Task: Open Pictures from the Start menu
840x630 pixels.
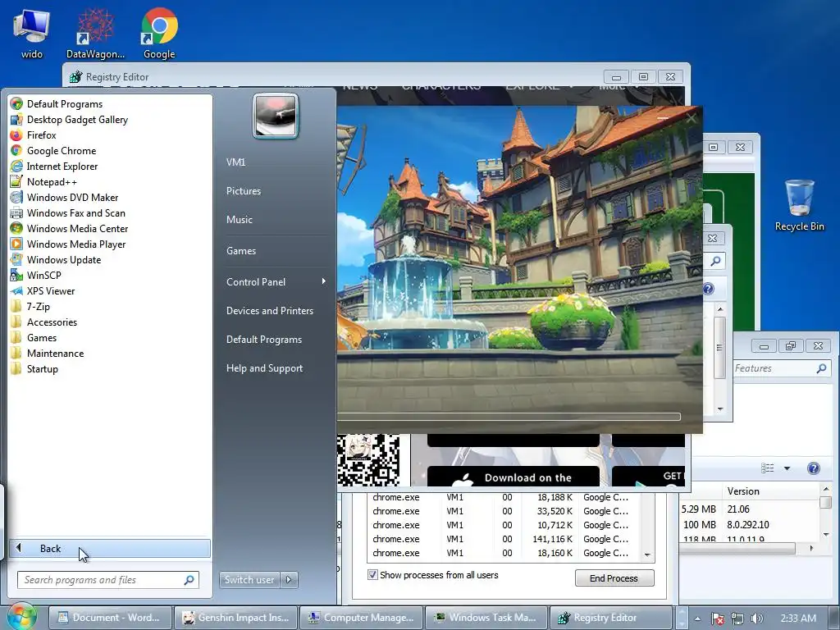Action: 243,190
